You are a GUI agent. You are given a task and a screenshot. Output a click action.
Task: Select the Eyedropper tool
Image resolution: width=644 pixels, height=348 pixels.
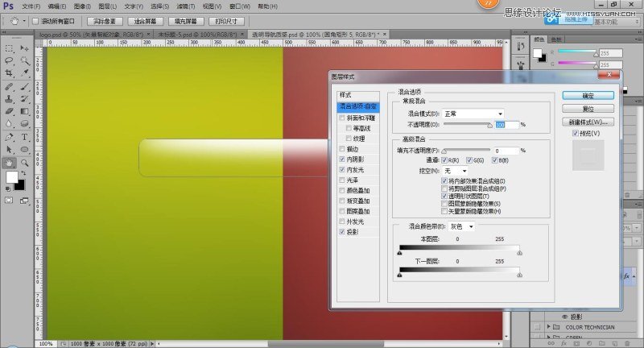[x=24, y=73]
